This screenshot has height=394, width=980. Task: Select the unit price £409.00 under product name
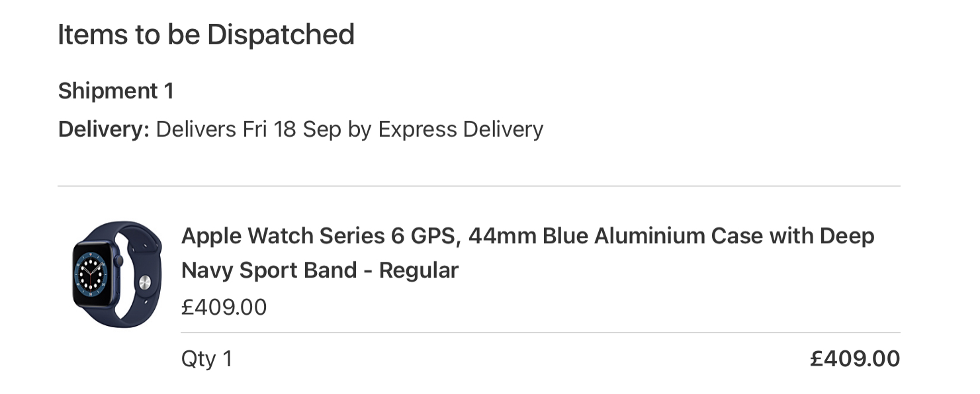coord(224,307)
